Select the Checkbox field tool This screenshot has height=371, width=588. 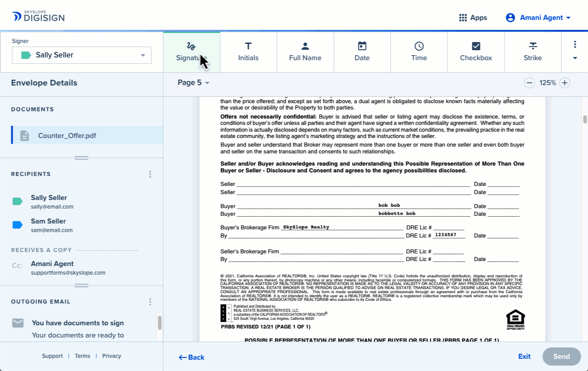(x=476, y=52)
